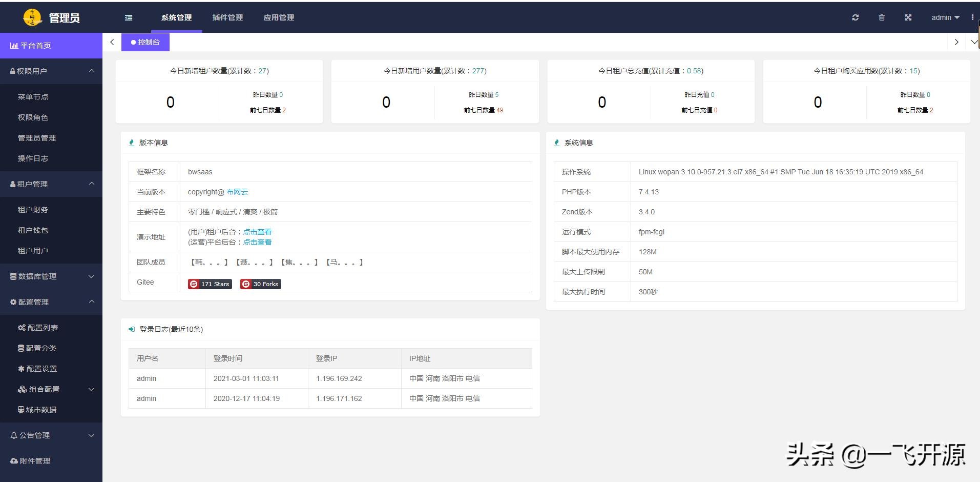The image size is (980, 482).
Task: Click the 登录日志 panel icon
Action: click(132, 329)
